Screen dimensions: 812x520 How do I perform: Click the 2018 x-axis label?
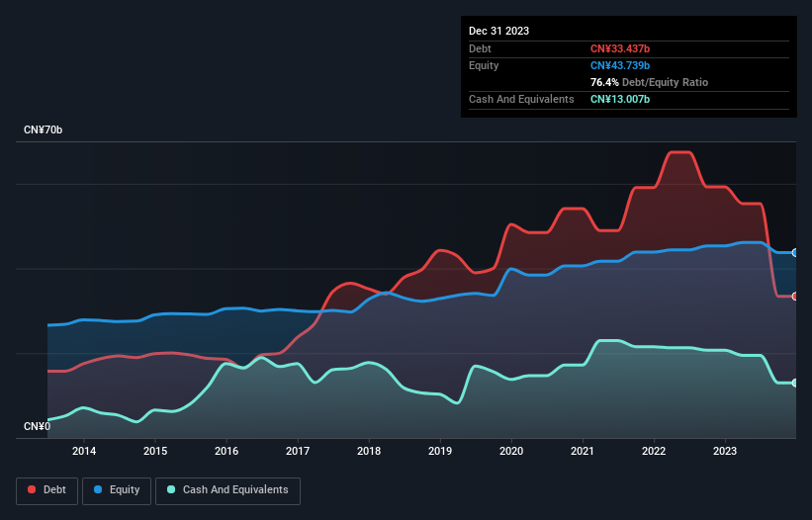(369, 451)
